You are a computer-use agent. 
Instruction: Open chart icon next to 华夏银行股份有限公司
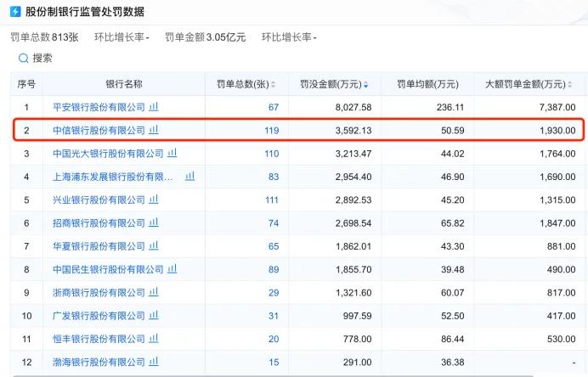[154, 246]
